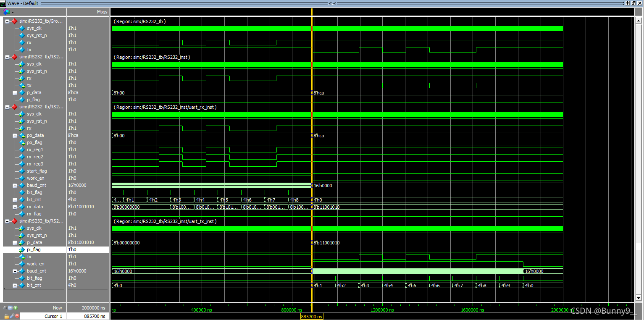Click the 8'b00000000 value in the pi_data waveform
This screenshot has height=320, width=644.
126,243
